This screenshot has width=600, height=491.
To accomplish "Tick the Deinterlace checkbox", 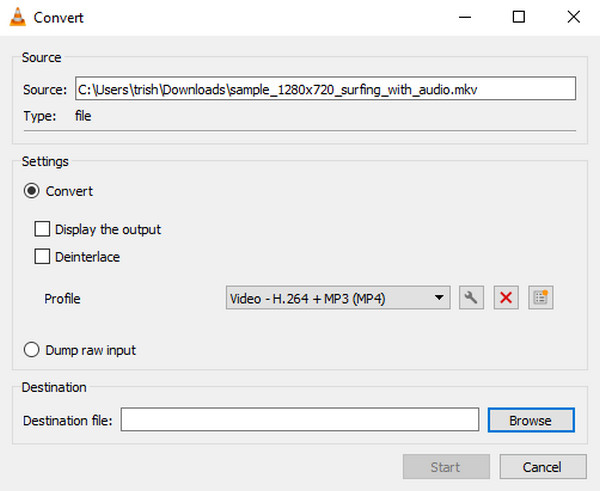I will (42, 256).
